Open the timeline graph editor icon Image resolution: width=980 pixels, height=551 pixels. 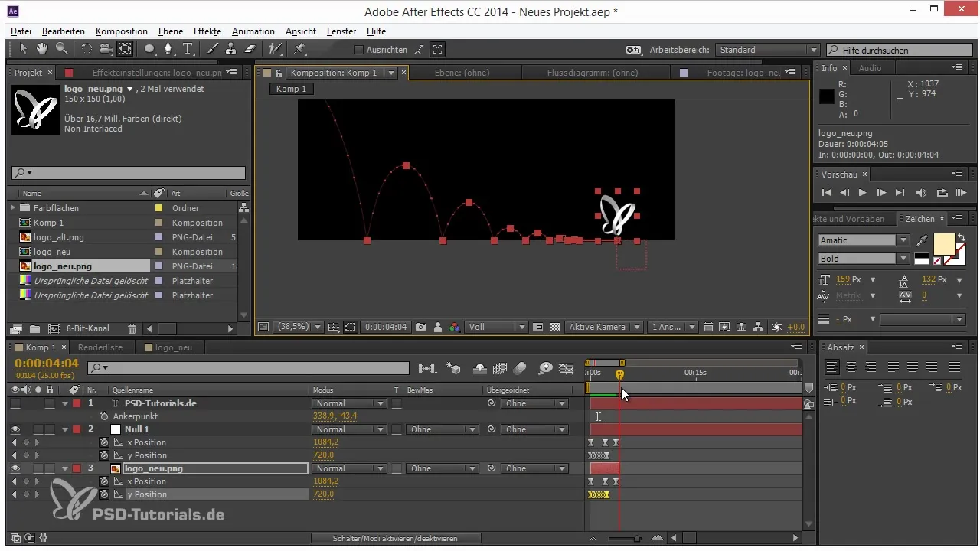[x=566, y=368]
